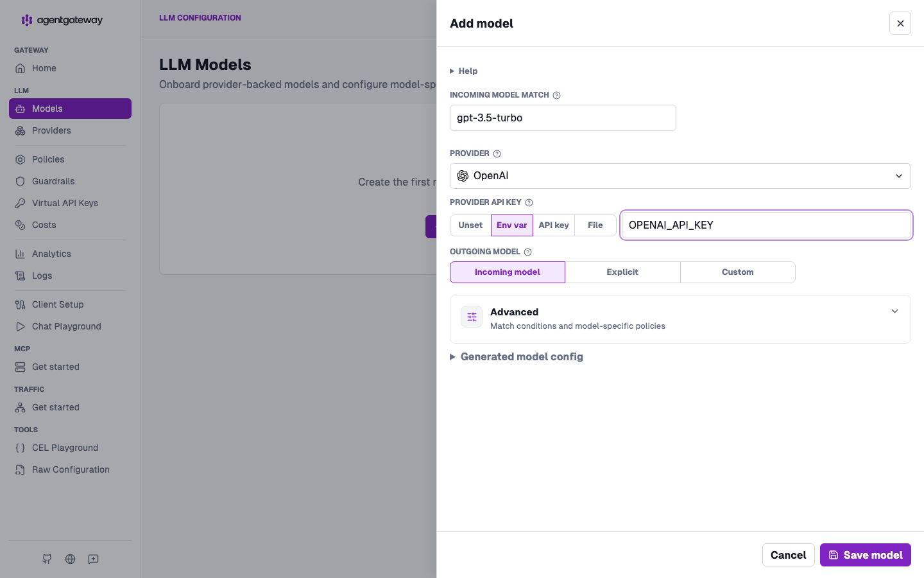Expand the Advanced section chevron
924x578 pixels.
[894, 311]
